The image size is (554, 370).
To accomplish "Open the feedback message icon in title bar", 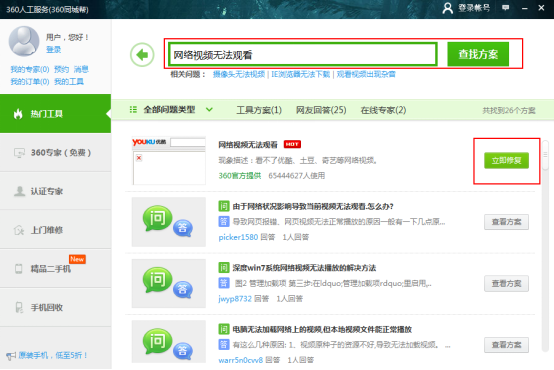I will click(x=506, y=8).
